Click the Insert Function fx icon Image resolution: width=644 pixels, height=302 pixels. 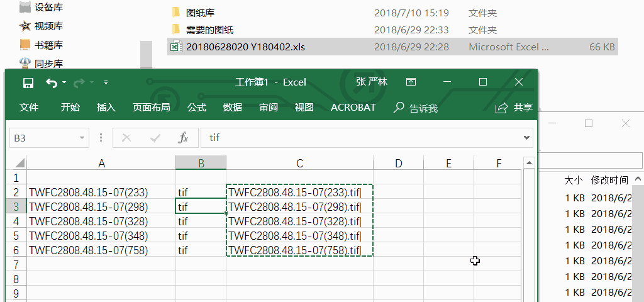point(183,138)
